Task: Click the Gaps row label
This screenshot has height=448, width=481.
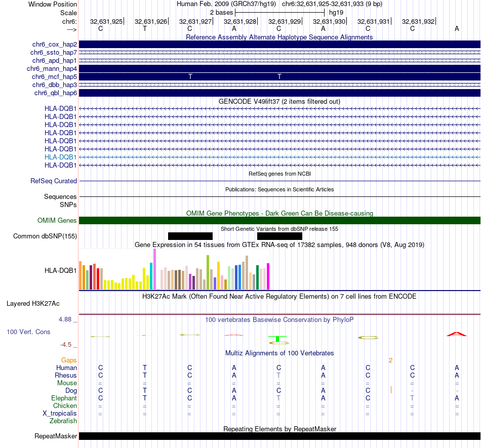Action: 69,360
